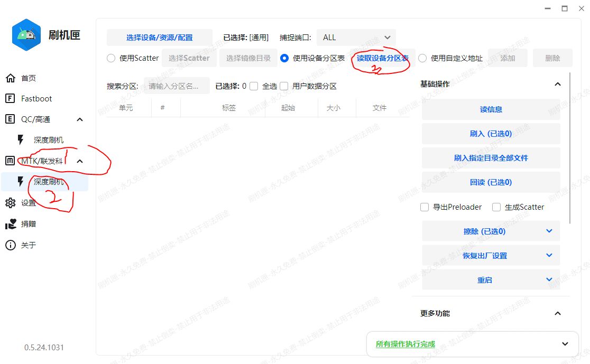Open 捐赠 via the donate hand icon
Image resolution: width=590 pixels, height=364 pixels.
tap(10, 224)
